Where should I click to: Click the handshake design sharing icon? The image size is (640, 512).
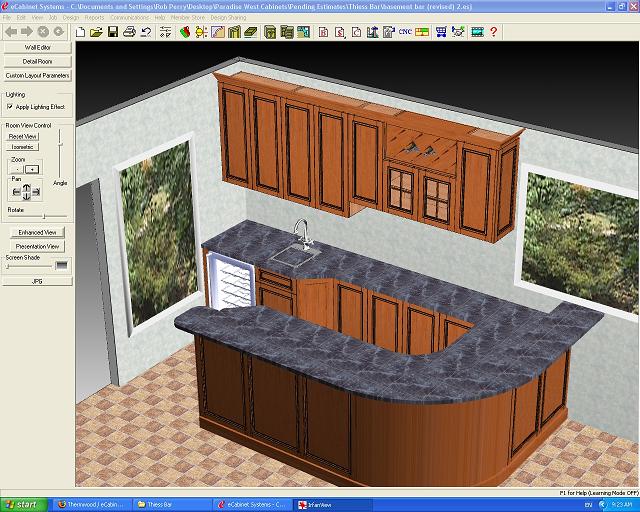458,32
